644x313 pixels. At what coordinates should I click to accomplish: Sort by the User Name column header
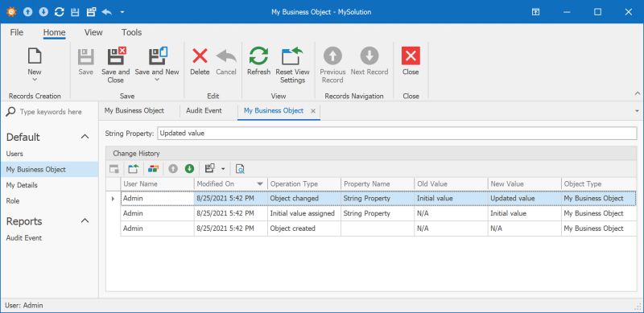point(157,184)
